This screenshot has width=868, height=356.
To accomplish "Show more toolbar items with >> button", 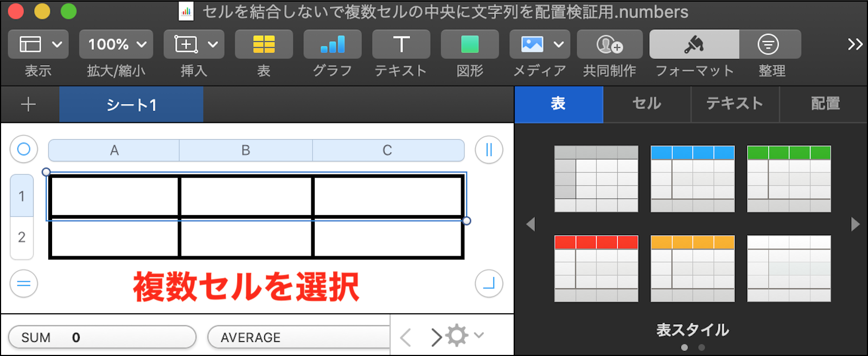I will [x=855, y=44].
